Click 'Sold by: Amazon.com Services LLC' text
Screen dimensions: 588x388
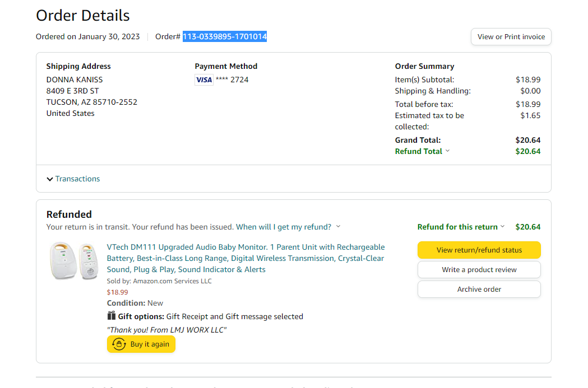tap(159, 281)
